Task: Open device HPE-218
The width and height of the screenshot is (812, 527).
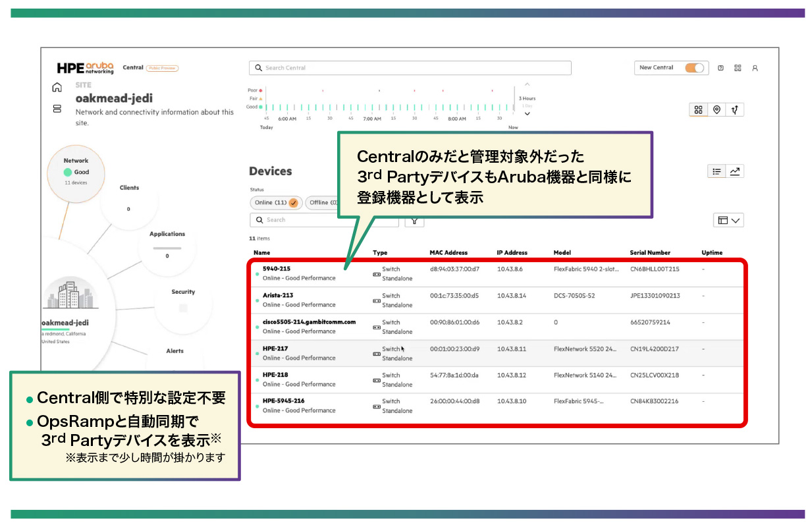Action: pos(275,375)
